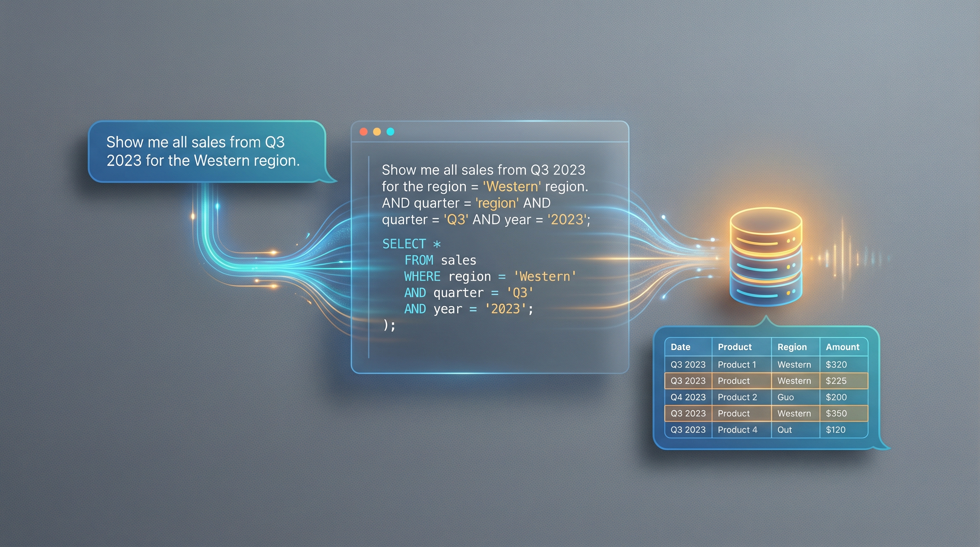Select the 'Q3' value in the WHERE clause

tap(519, 292)
